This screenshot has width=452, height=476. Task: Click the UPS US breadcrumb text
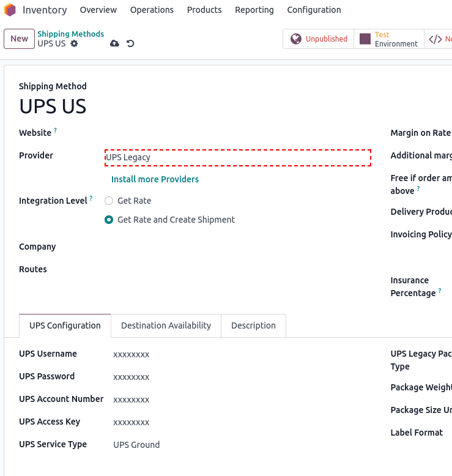pos(51,43)
